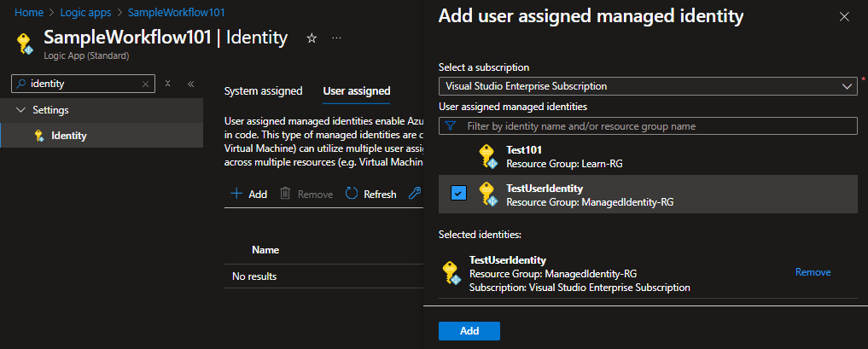
Task: Open the Select a subscription dropdown
Action: tap(648, 86)
